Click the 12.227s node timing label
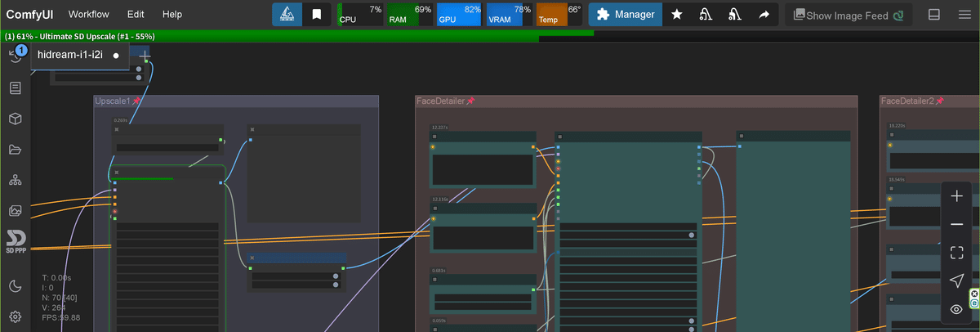The image size is (980, 332). [439, 128]
